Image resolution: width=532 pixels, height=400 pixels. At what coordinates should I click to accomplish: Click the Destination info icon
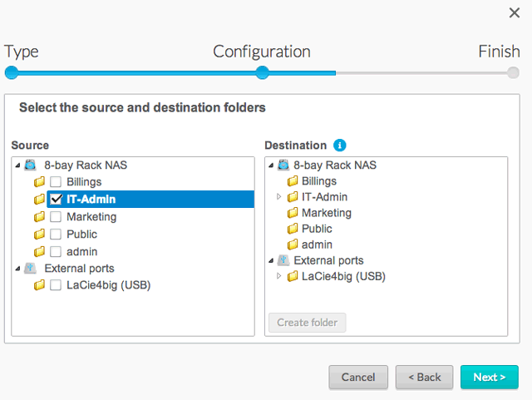point(340,146)
